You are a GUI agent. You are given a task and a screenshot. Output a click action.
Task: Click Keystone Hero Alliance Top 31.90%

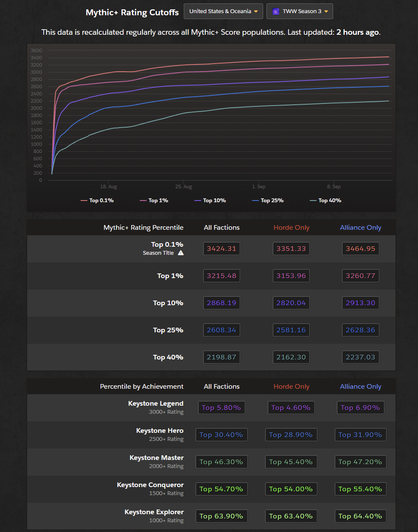pyautogui.click(x=361, y=435)
